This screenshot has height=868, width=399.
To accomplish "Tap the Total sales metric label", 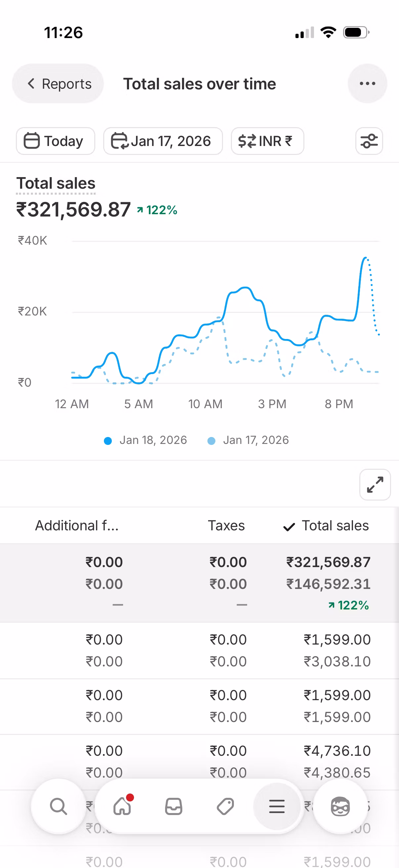I will (56, 184).
